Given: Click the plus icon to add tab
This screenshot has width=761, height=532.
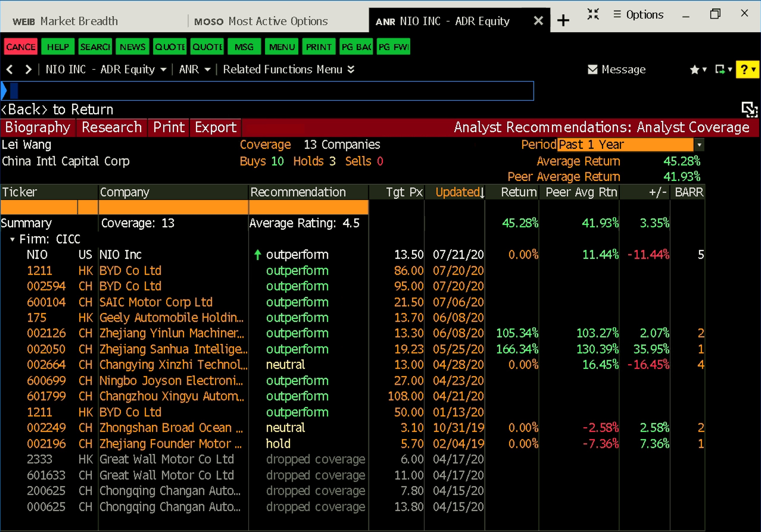Looking at the screenshot, I should click(x=563, y=21).
